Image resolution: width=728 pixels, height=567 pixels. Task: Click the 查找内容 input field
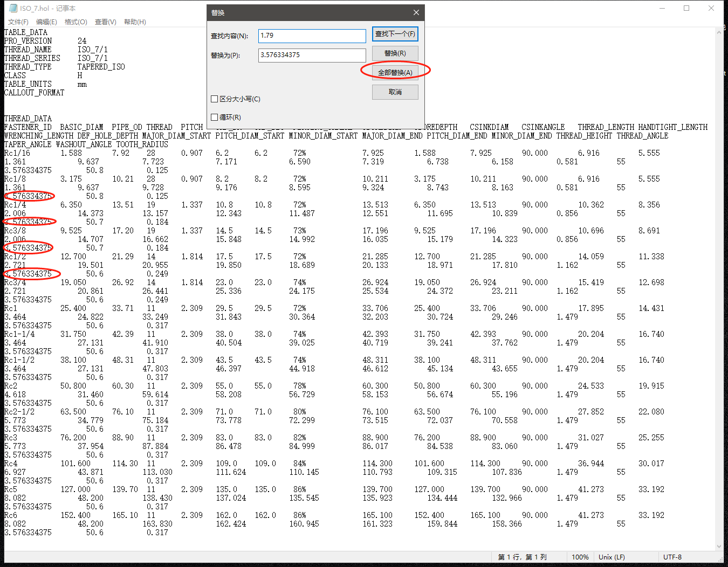[x=312, y=36]
